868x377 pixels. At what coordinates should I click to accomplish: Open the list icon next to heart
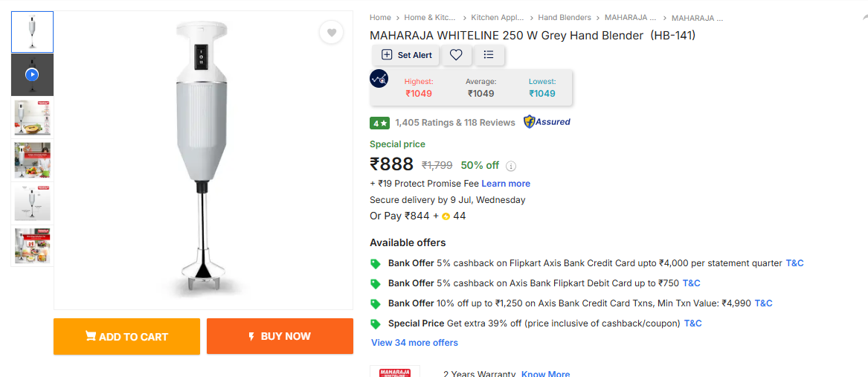[489, 54]
